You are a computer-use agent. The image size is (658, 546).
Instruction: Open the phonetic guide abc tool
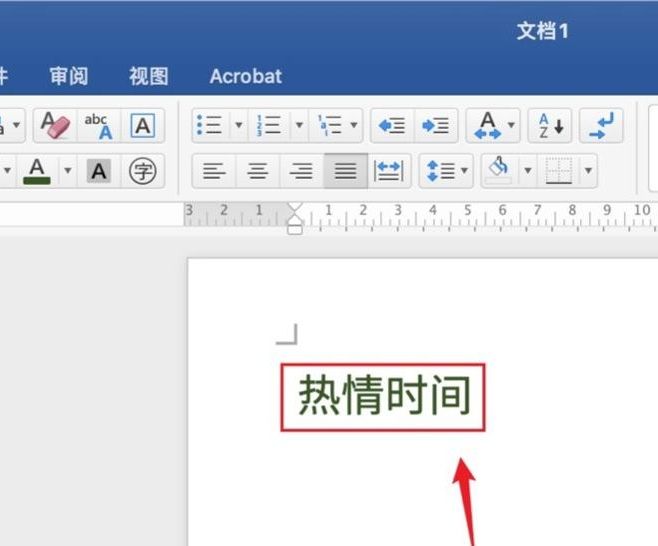(98, 126)
